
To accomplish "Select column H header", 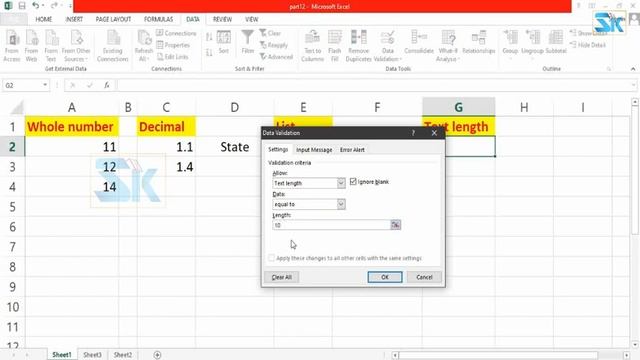I will 524,107.
